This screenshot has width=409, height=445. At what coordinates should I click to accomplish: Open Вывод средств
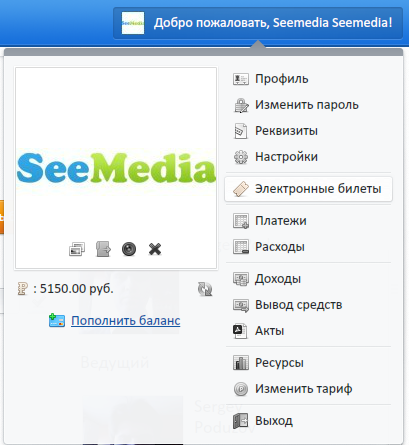click(x=298, y=305)
